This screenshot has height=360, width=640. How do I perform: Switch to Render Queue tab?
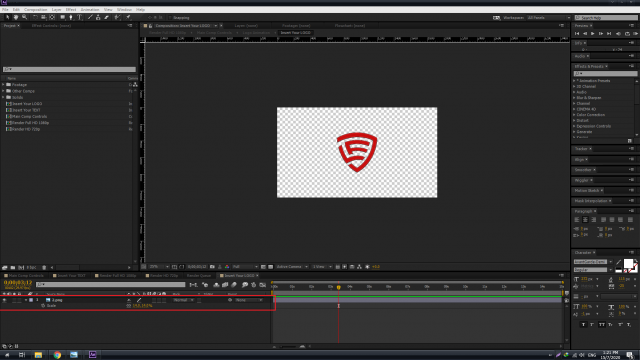click(x=199, y=276)
